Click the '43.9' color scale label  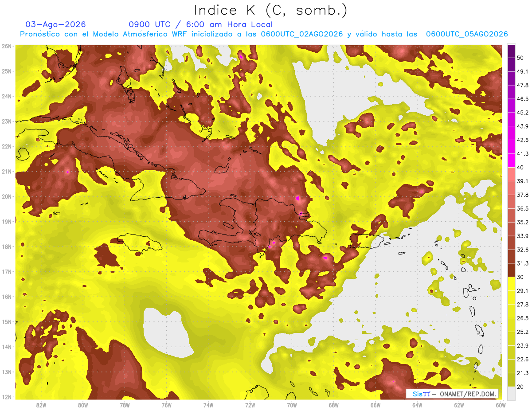pos(522,126)
